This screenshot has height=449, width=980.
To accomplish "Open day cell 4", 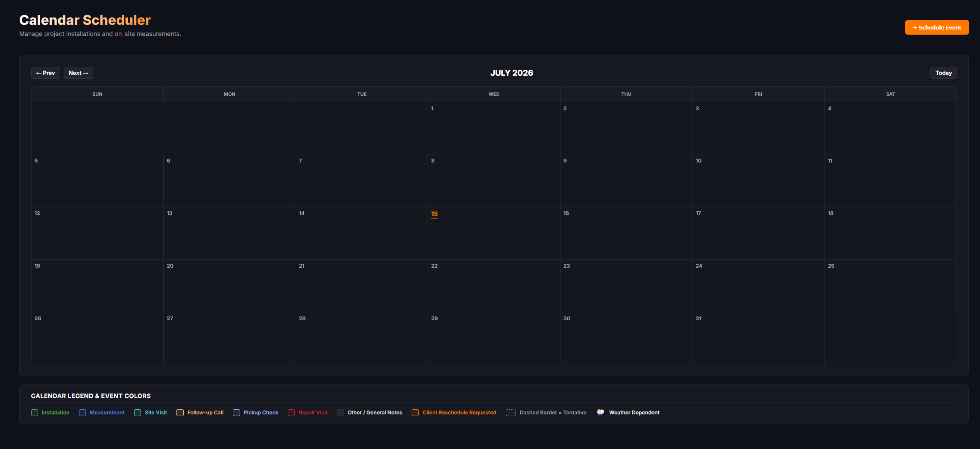I will (x=891, y=128).
